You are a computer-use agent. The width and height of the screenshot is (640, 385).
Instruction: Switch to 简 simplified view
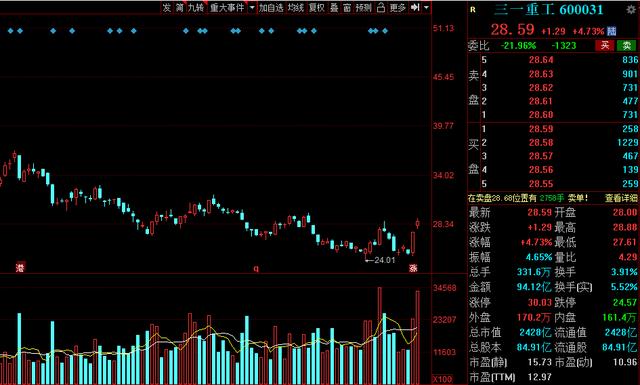179,7
